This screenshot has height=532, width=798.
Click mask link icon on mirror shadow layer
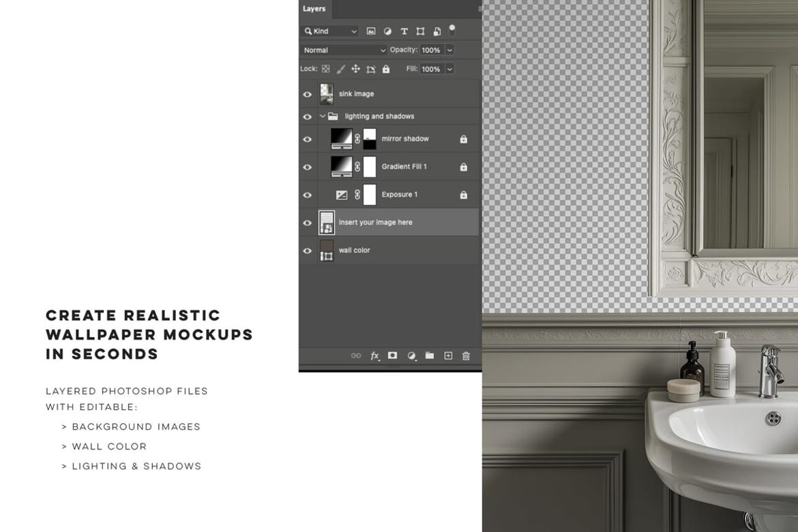[x=357, y=138]
